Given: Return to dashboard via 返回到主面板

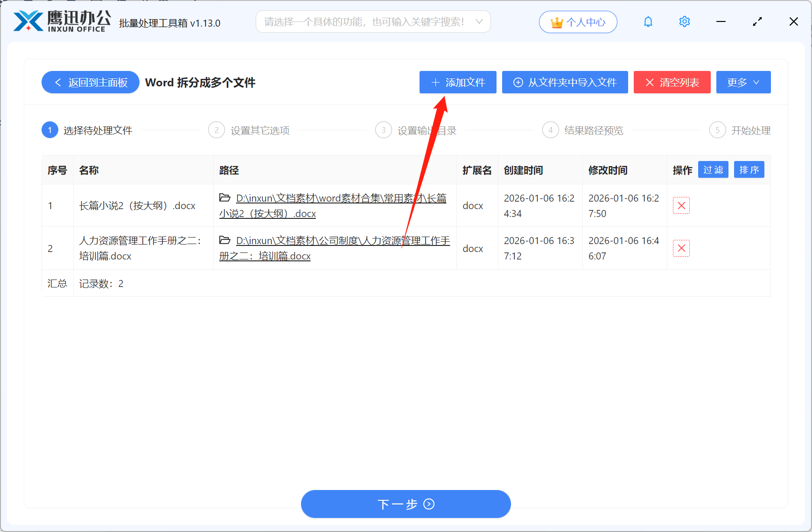Looking at the screenshot, I should (90, 82).
